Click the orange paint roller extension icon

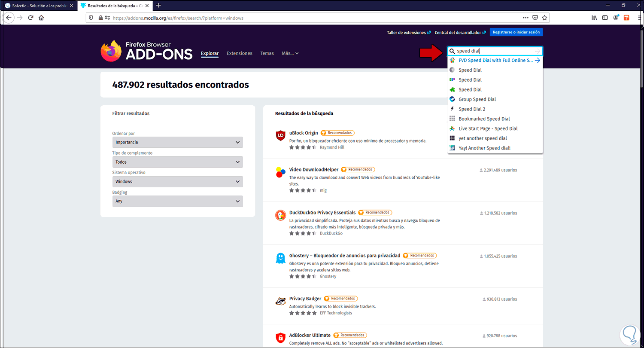[626, 18]
